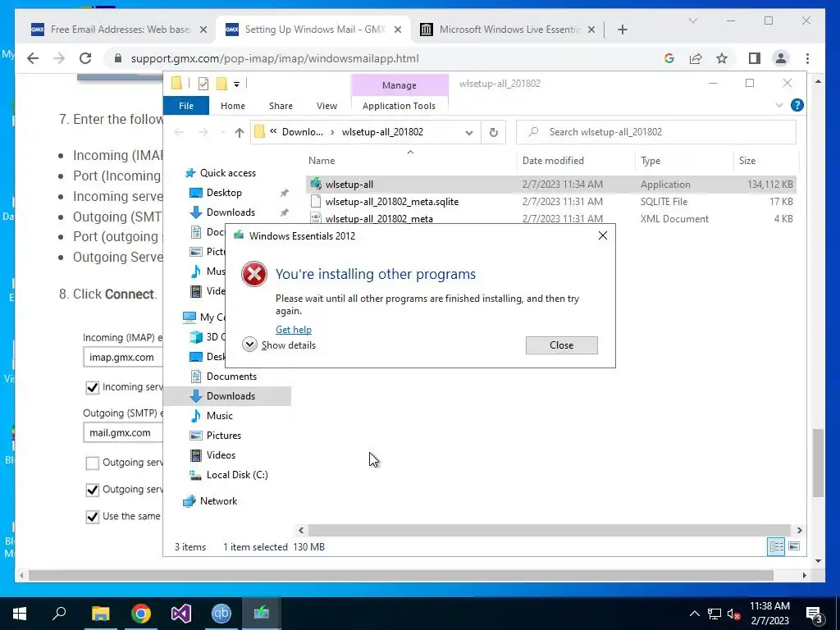Close the Windows Essentials 2012 error dialog

coord(561,345)
